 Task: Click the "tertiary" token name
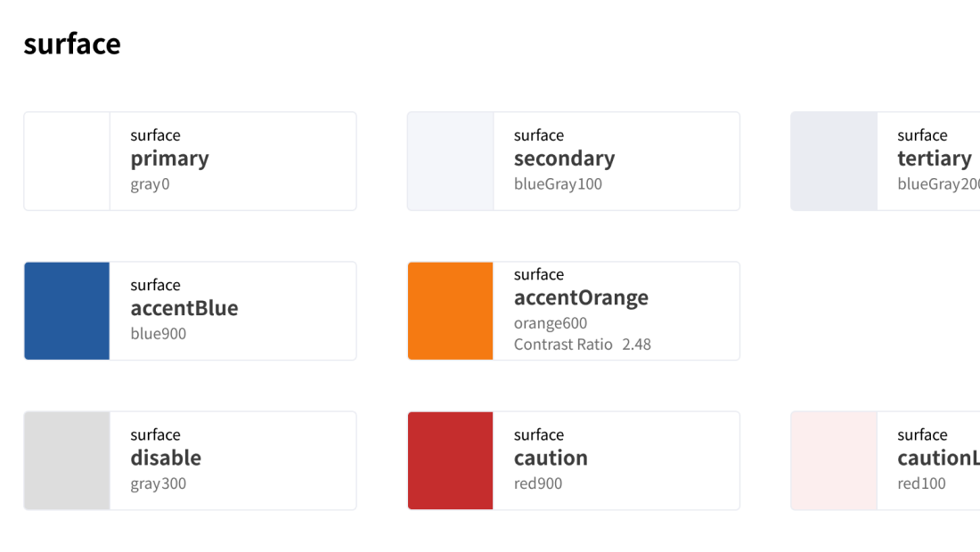pos(935,158)
